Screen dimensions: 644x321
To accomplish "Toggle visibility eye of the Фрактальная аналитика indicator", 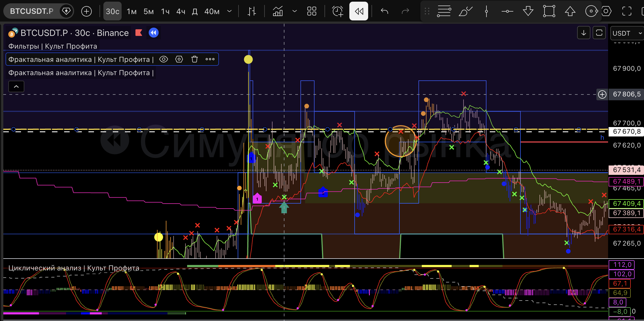I will click(x=164, y=59).
